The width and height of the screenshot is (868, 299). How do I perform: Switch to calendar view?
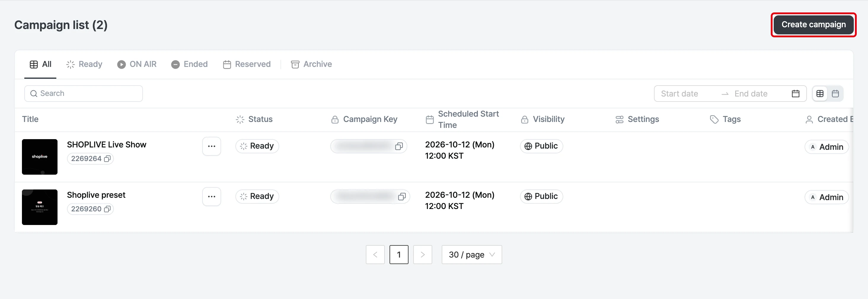pos(835,94)
